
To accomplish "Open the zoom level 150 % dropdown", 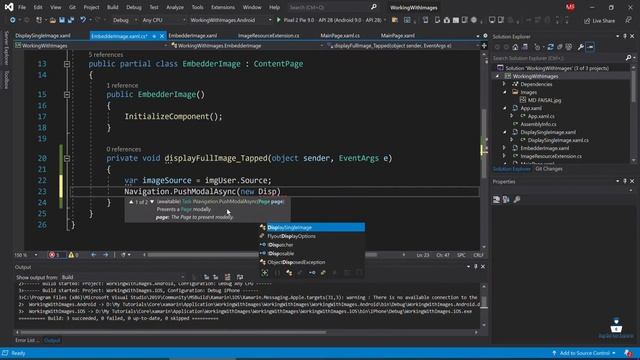I will tap(26, 255).
